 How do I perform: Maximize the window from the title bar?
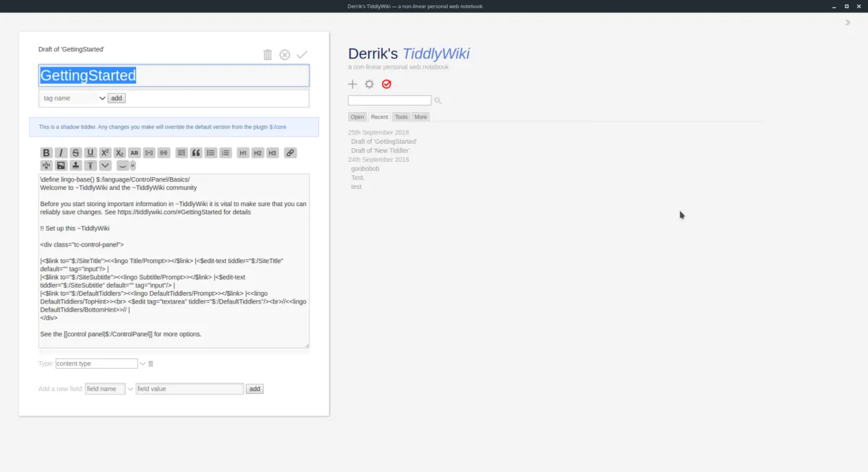(x=847, y=7)
